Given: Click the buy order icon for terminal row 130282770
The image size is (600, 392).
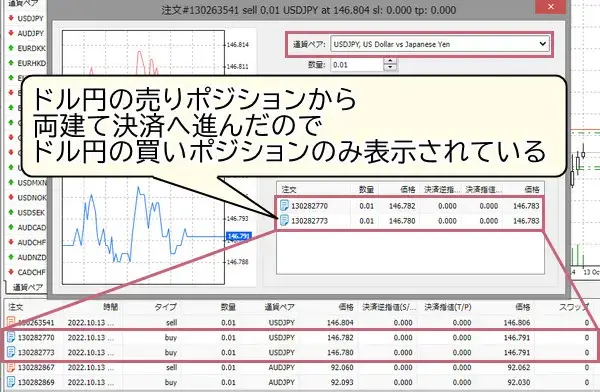Looking at the screenshot, I should (x=11, y=337).
